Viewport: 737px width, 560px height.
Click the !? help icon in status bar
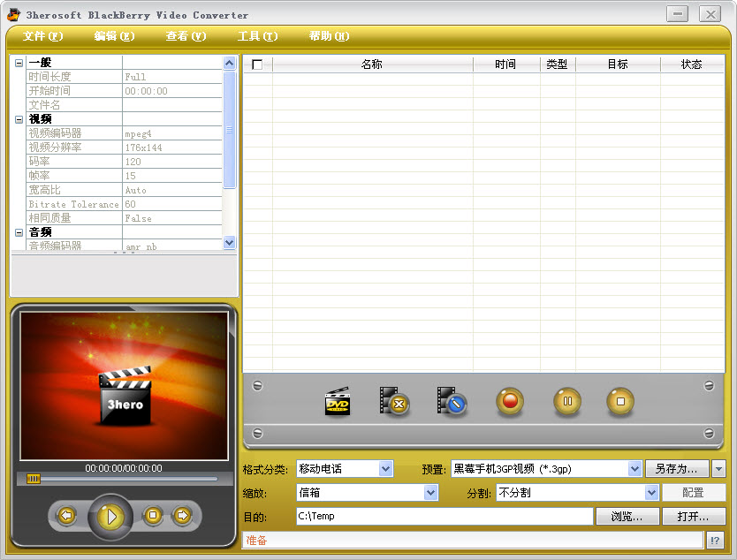[x=715, y=541]
